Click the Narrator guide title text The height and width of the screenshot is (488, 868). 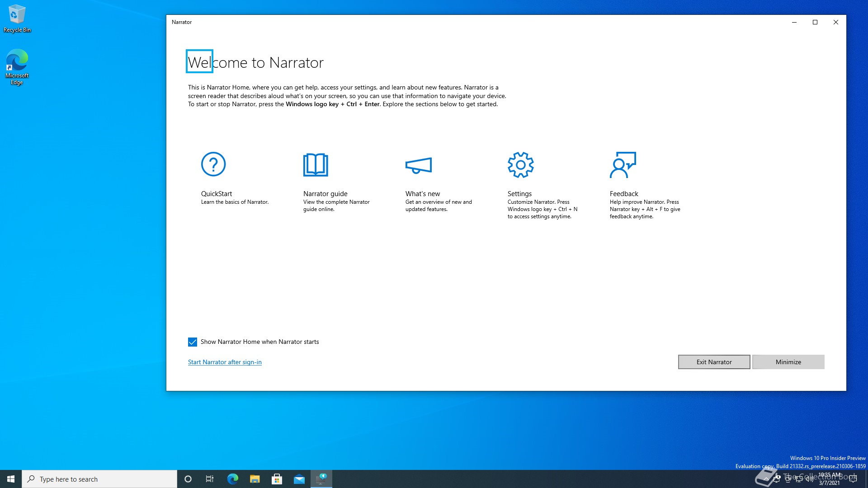(x=325, y=193)
